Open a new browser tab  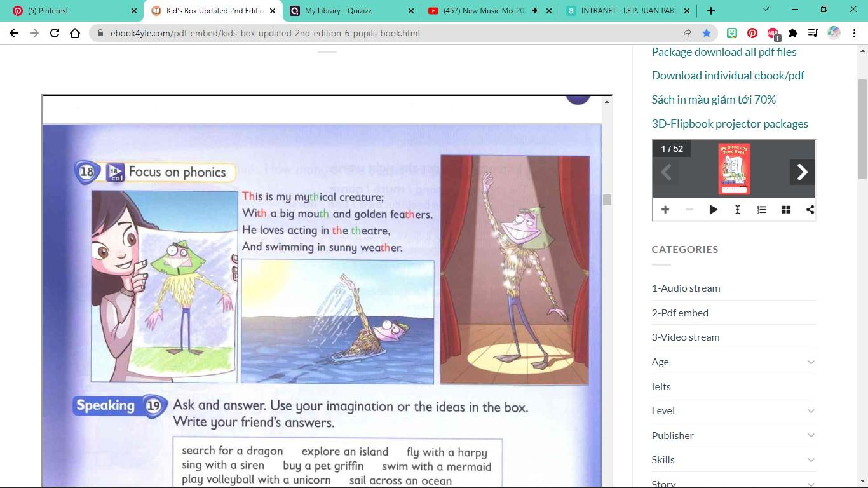[x=711, y=11]
